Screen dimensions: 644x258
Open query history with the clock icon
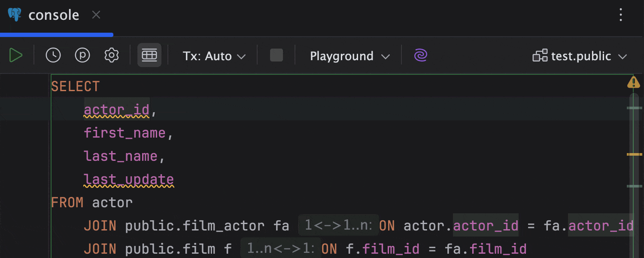(x=53, y=55)
